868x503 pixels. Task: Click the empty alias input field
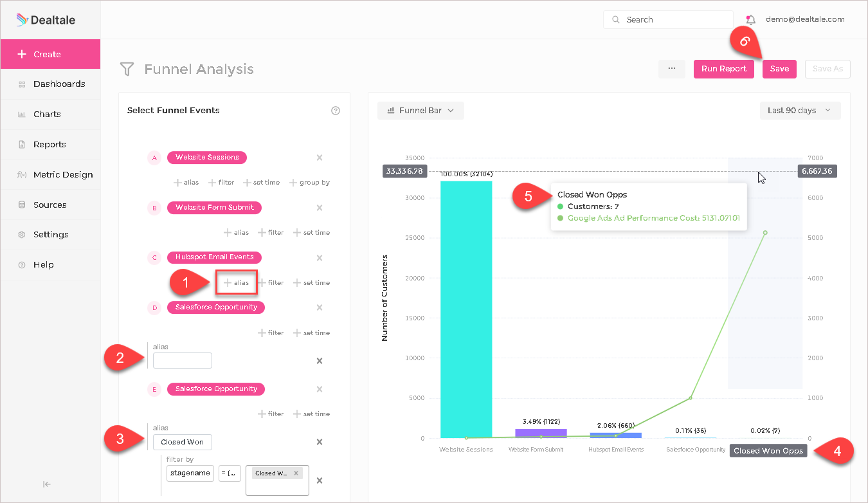coord(183,360)
